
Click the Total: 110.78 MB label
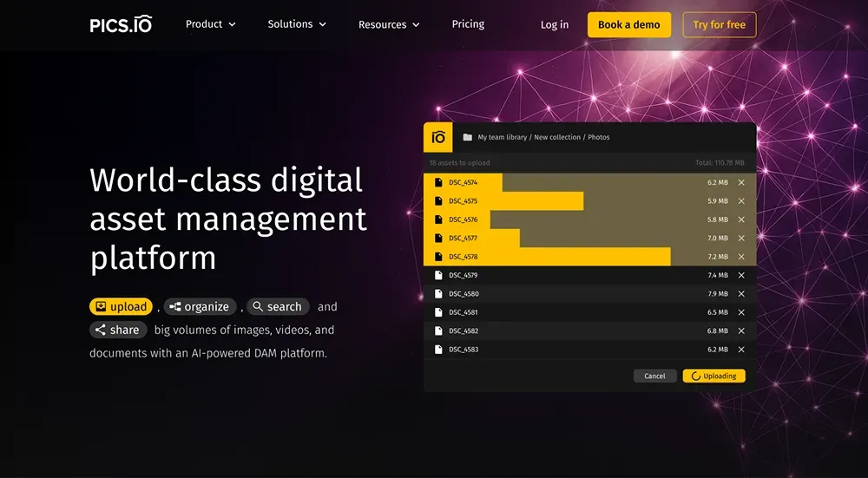720,162
